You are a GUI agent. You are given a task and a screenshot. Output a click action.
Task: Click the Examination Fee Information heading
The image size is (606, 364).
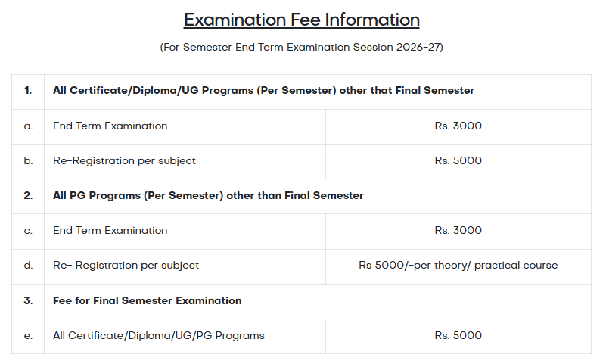(301, 20)
